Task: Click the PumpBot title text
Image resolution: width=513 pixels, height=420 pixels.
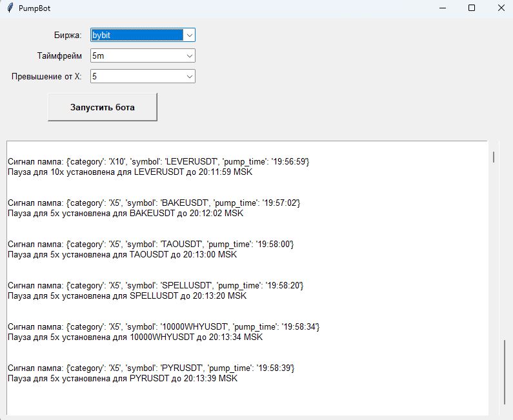Action: (34, 8)
